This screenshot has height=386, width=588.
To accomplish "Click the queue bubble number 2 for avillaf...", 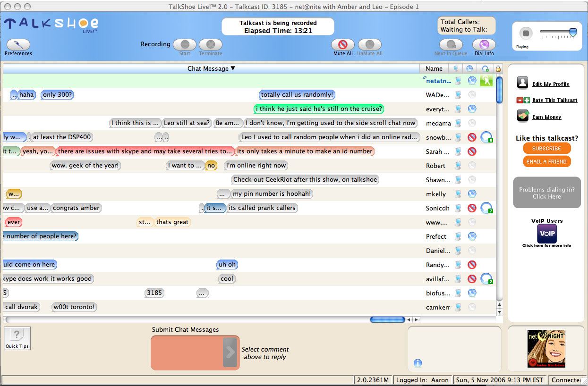I will click(486, 279).
